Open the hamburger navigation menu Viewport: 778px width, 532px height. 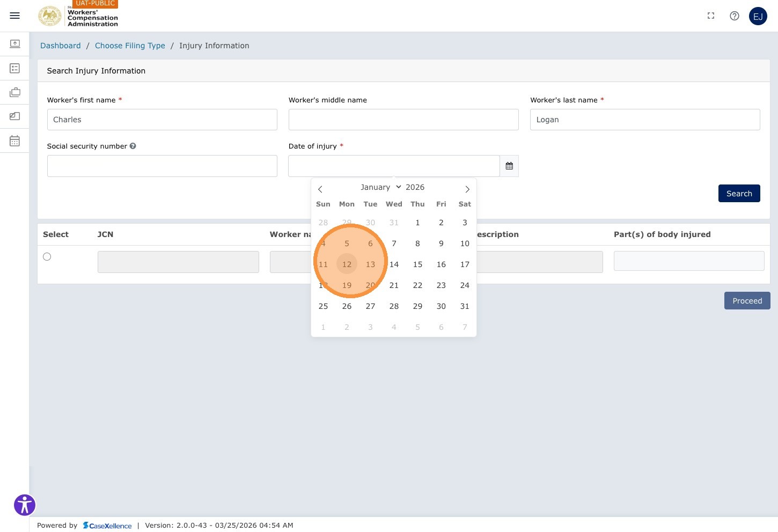coord(15,16)
